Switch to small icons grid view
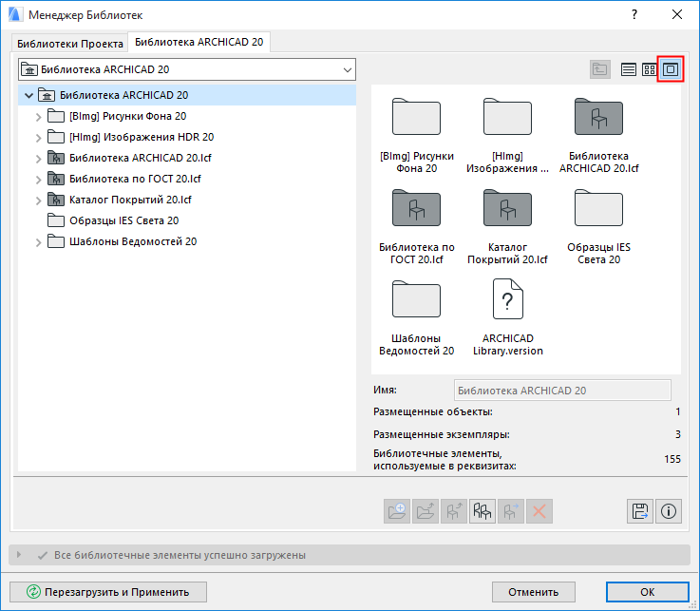Screen dimensions: 700x611 click(x=649, y=69)
